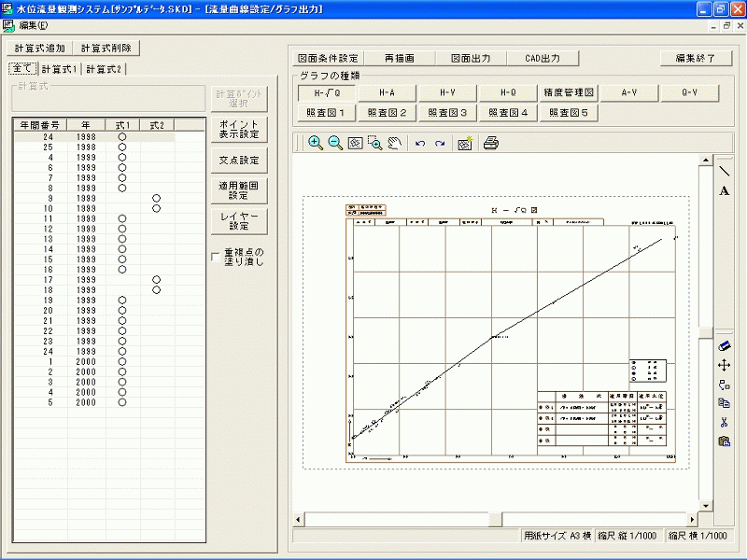Click the graph's vertical scrollbar up arrow
The height and width of the screenshot is (560, 747).
[x=706, y=161]
